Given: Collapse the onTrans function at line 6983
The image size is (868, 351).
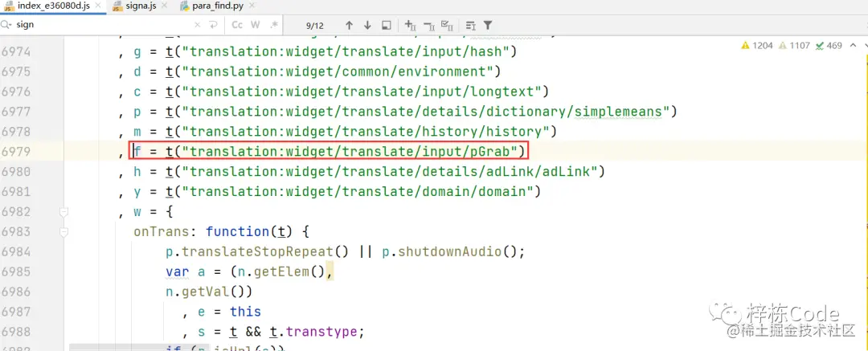Looking at the screenshot, I should point(63,231).
